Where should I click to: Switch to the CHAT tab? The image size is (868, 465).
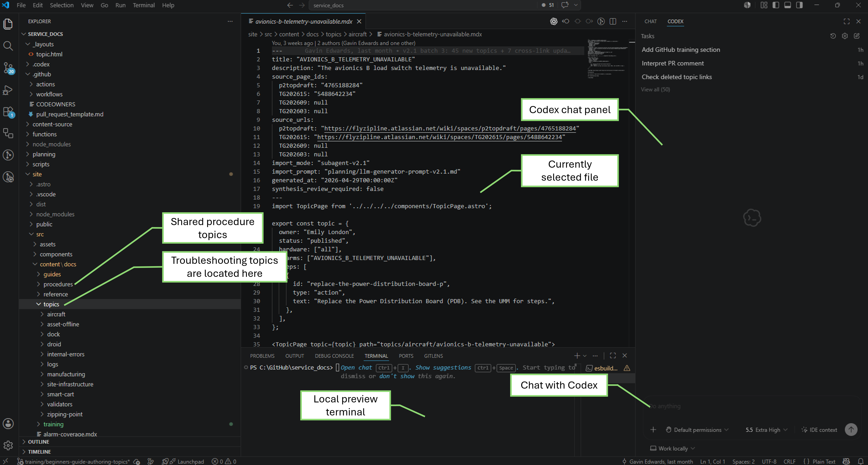tap(650, 21)
